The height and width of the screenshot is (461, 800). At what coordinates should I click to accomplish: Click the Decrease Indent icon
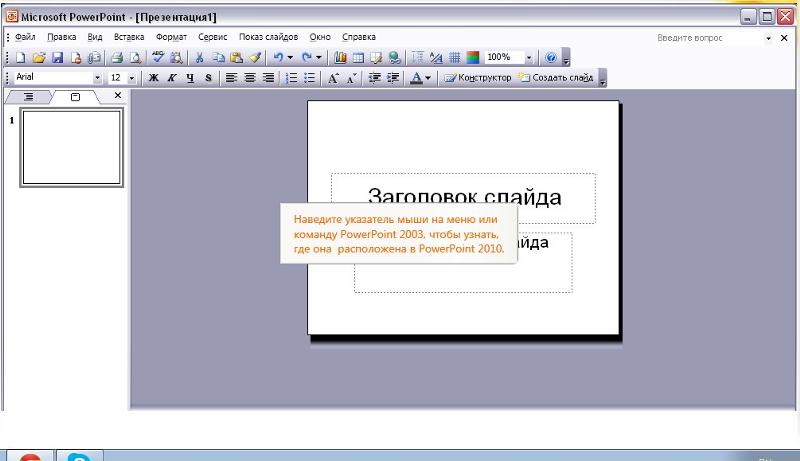(x=375, y=78)
